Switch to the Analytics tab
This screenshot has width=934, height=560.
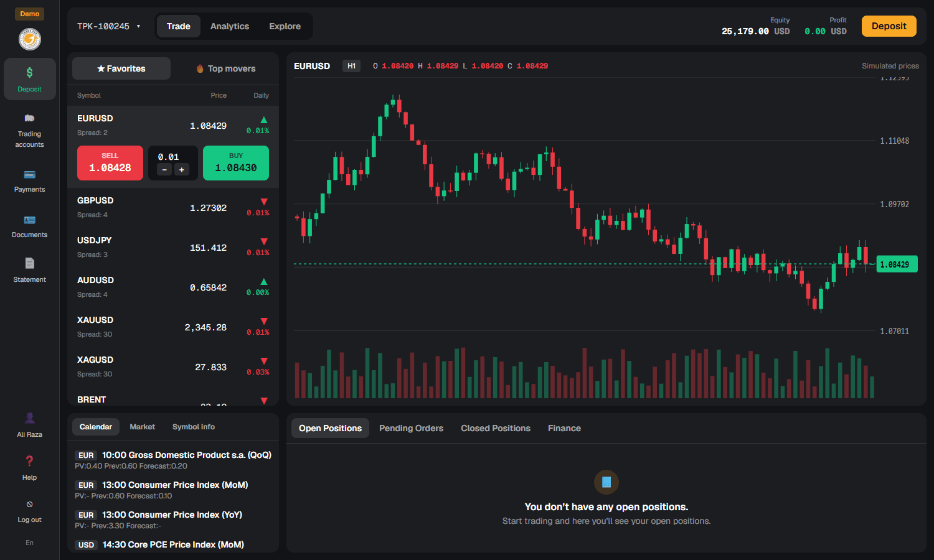230,26
